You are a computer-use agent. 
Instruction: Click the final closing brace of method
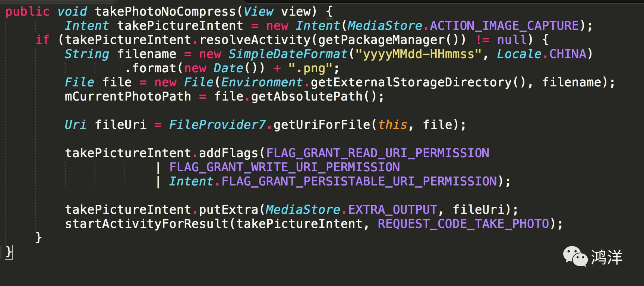click(9, 252)
